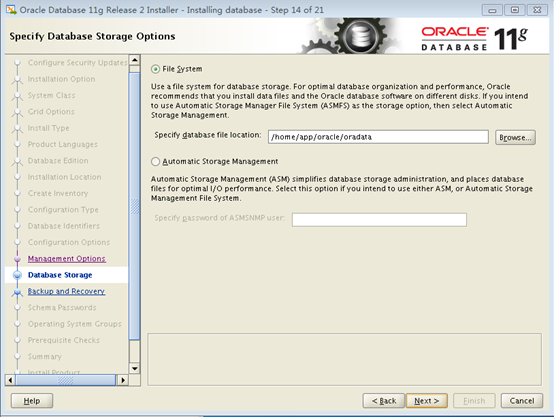Screen dimensions: 554x417
Task: Click the Summary step text
Action: (45, 357)
